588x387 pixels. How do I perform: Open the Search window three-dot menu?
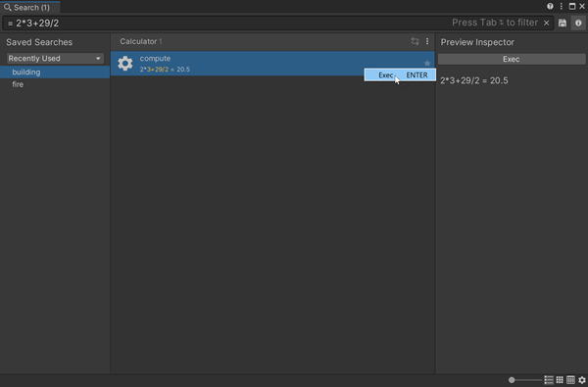561,6
